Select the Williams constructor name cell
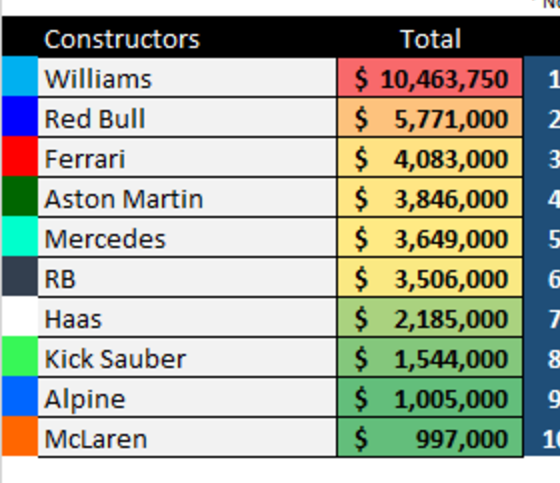Screen dimensions: 560x483 [187, 77]
